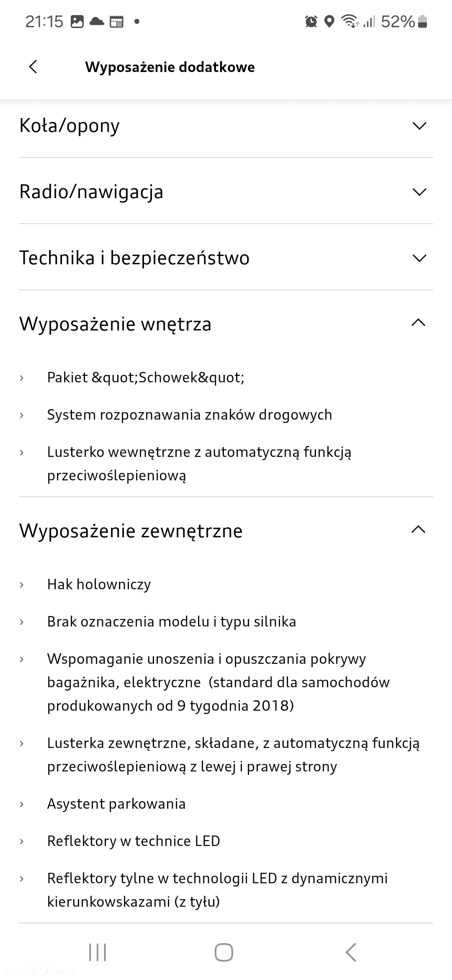Collapse the Wyposażenie wnętrza section chevron
This screenshot has width=452, height=980.
pos(419,322)
